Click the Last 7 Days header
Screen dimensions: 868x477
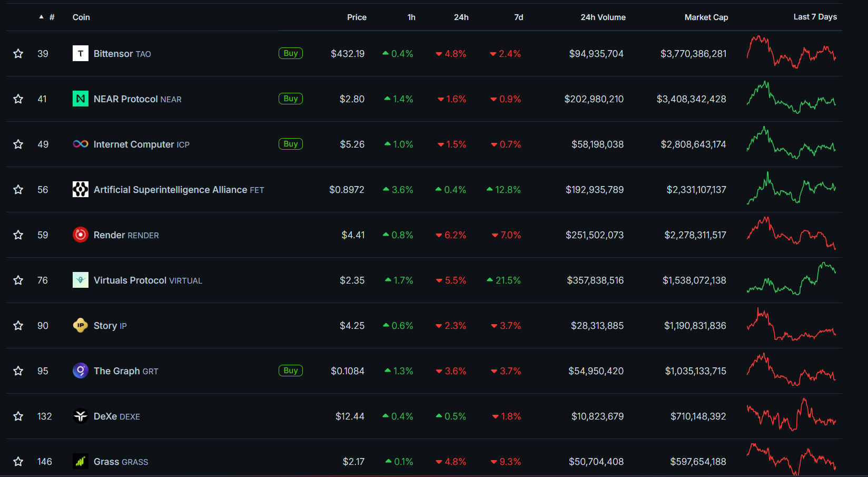(815, 17)
